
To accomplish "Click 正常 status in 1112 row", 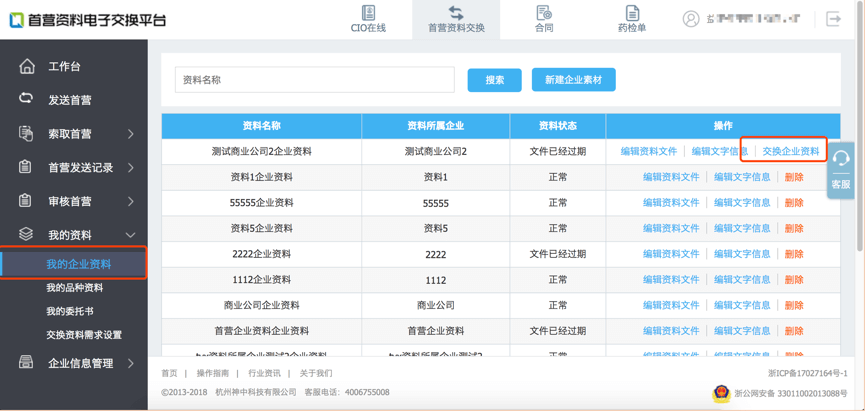I will (558, 279).
